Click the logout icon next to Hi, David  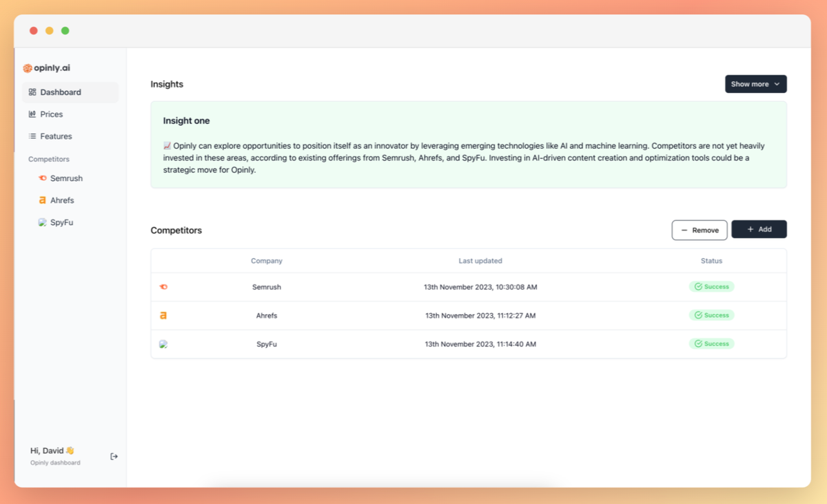tap(114, 456)
